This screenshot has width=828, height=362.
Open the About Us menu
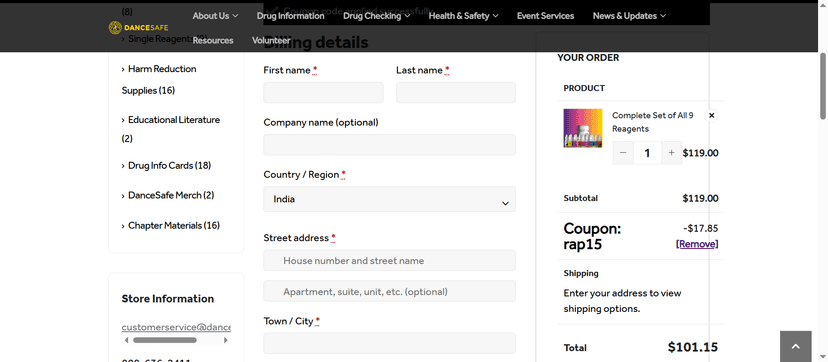pyautogui.click(x=215, y=16)
